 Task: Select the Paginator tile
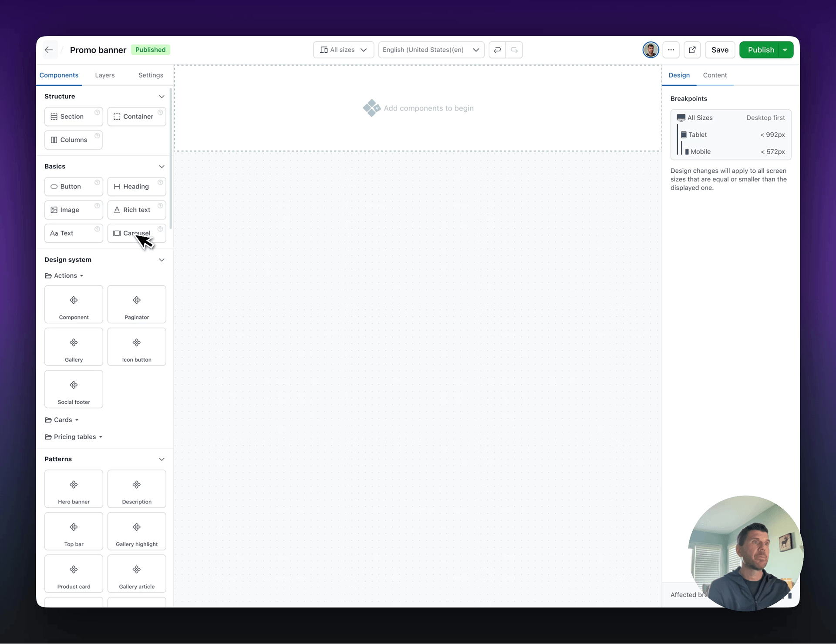tap(137, 304)
